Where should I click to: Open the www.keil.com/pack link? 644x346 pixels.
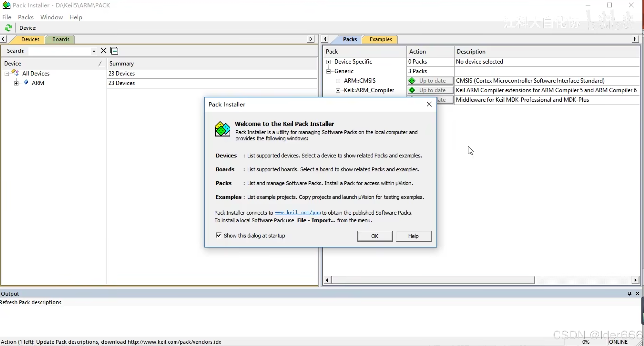(x=297, y=213)
